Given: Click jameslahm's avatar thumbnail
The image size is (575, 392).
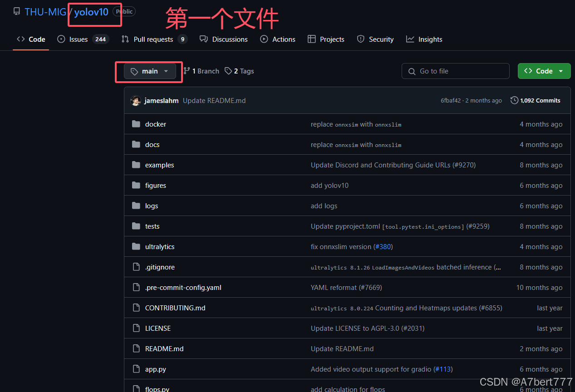Looking at the screenshot, I should pos(135,101).
